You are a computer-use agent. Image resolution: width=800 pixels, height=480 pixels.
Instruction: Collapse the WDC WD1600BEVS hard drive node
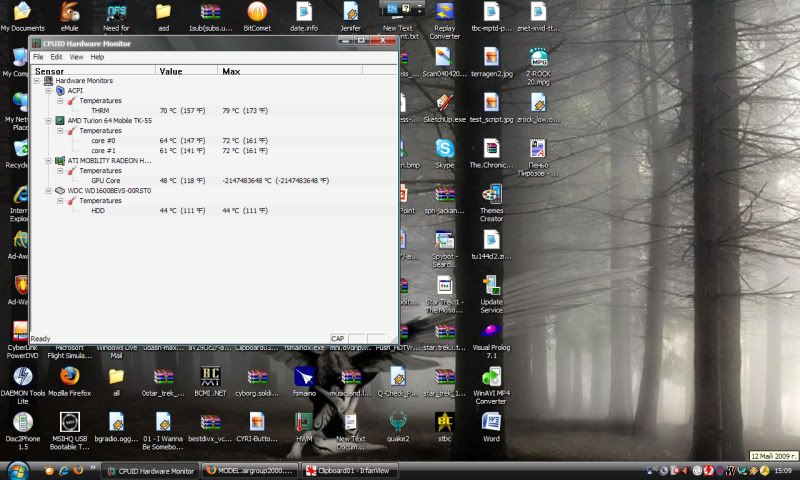click(48, 190)
